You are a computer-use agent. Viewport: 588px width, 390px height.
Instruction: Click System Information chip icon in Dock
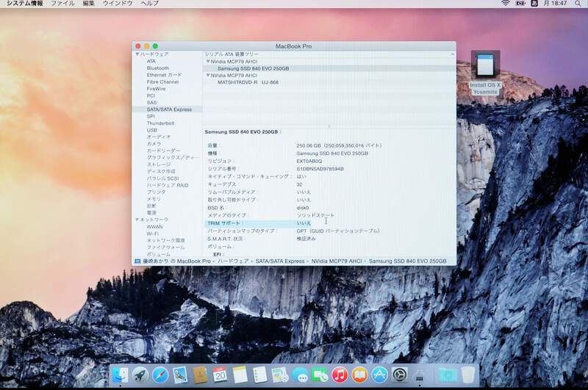(419, 375)
